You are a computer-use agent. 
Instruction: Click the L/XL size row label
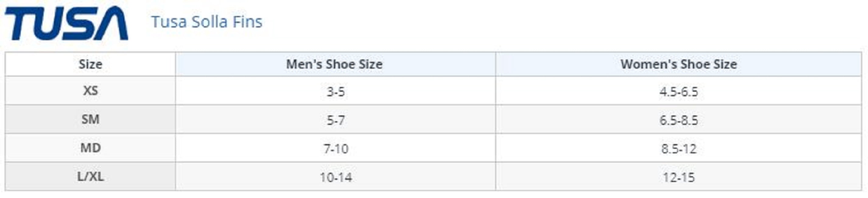coord(90,176)
